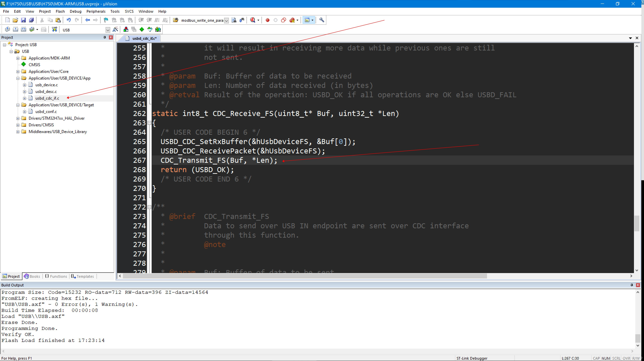Click the editor vertical scrollbar thumb
Image resolution: width=644 pixels, height=361 pixels.
click(x=637, y=223)
